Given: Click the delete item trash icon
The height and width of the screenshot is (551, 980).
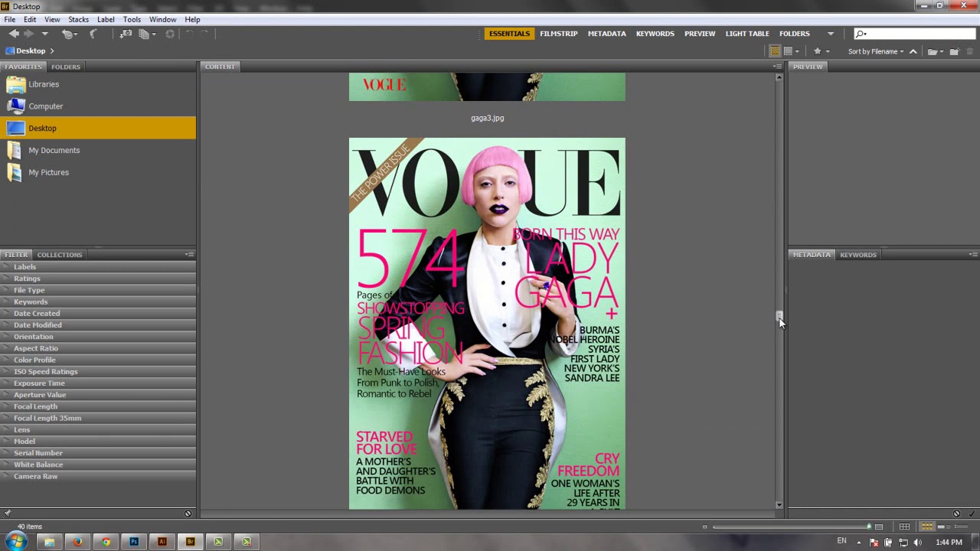Looking at the screenshot, I should 969,51.
